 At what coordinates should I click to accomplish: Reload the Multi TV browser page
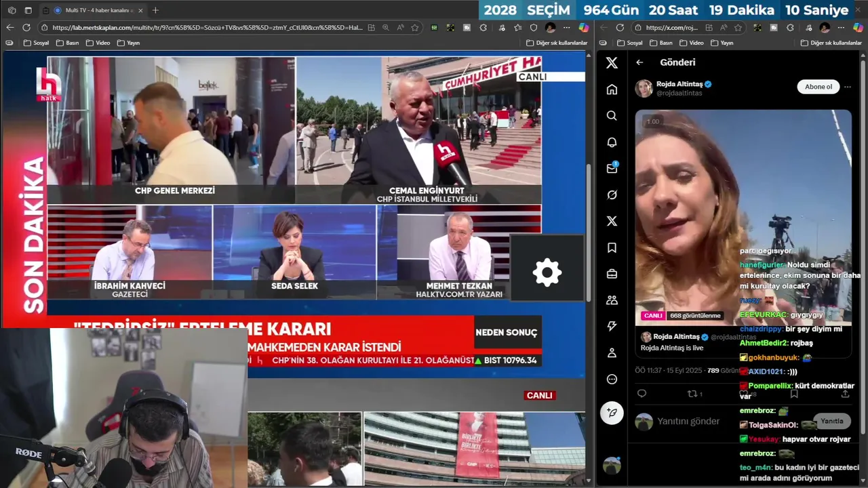(26, 28)
